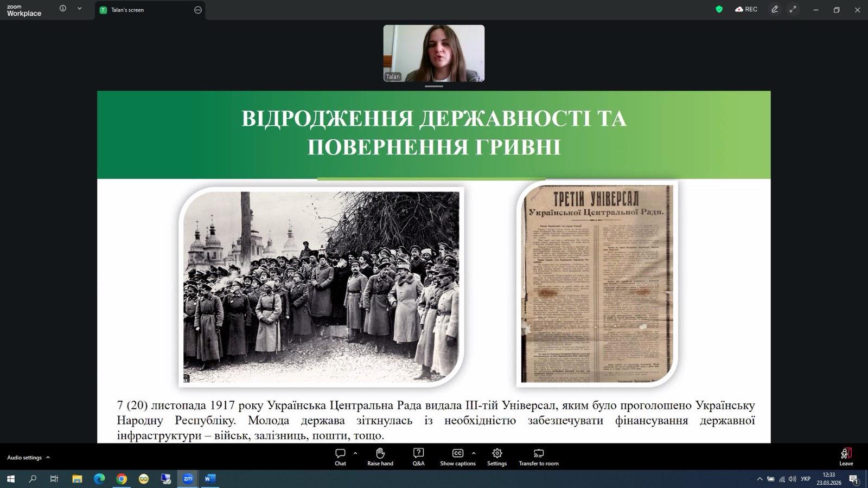Image resolution: width=868 pixels, height=488 pixels.
Task: Open the annotate pencil tool
Action: (775, 9)
